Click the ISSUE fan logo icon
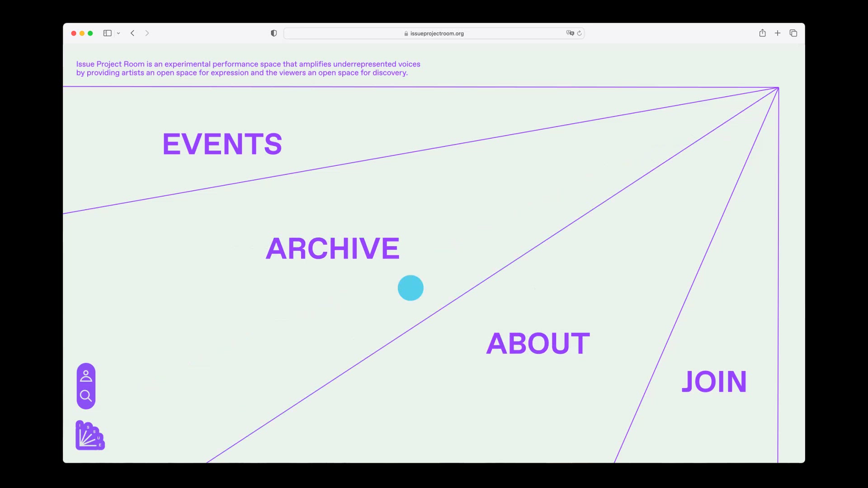This screenshot has width=868, height=488. pos(90,436)
